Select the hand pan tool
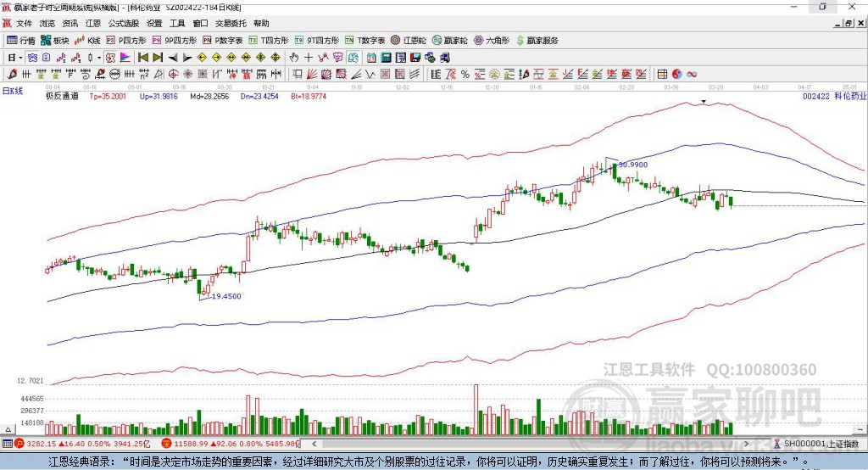The image size is (868, 470). coord(294,58)
